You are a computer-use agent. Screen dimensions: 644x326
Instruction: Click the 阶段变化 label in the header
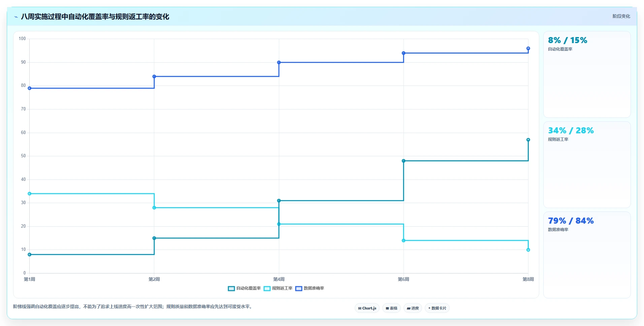point(621,16)
